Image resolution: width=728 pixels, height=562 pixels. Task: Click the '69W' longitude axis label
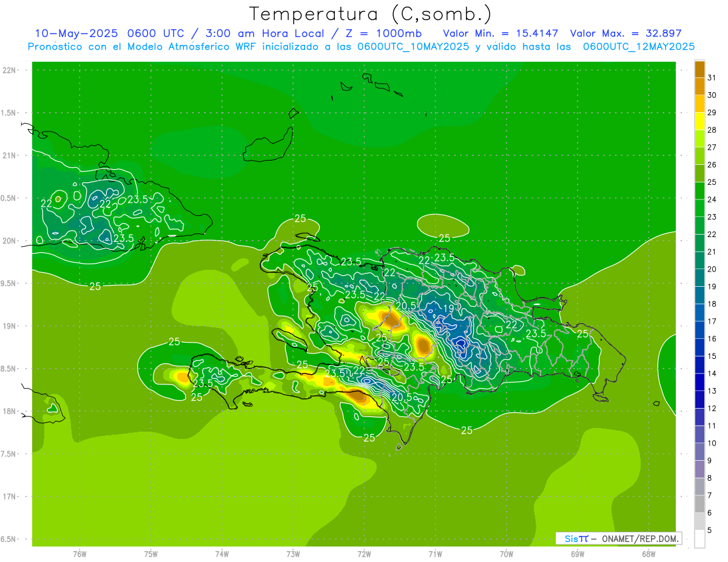pos(578,554)
